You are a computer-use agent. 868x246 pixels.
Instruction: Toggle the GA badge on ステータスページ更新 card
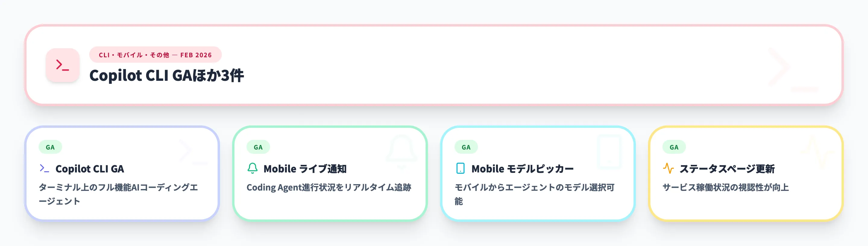click(675, 147)
